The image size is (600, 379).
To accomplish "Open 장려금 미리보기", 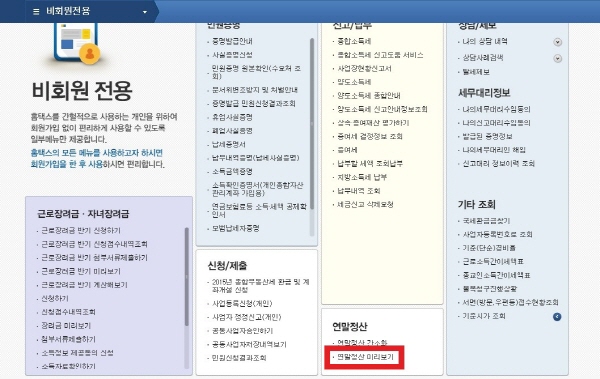I will click(66, 326).
